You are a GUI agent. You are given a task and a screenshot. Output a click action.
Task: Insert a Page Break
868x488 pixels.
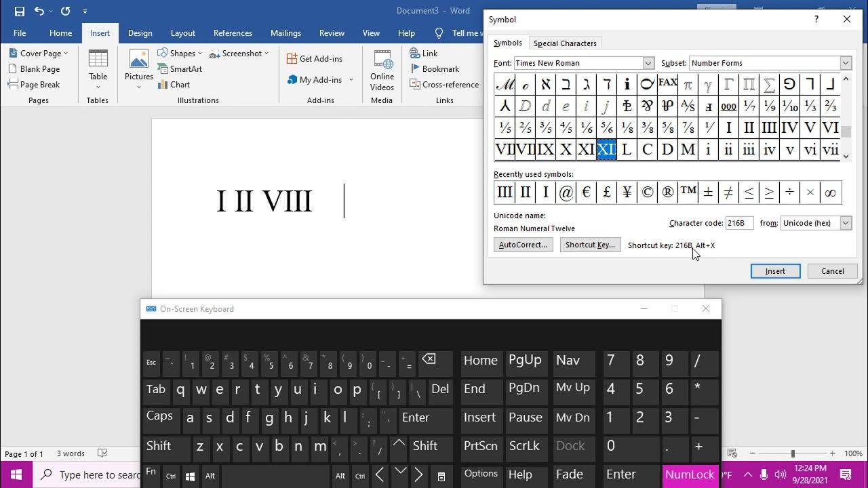[34, 85]
